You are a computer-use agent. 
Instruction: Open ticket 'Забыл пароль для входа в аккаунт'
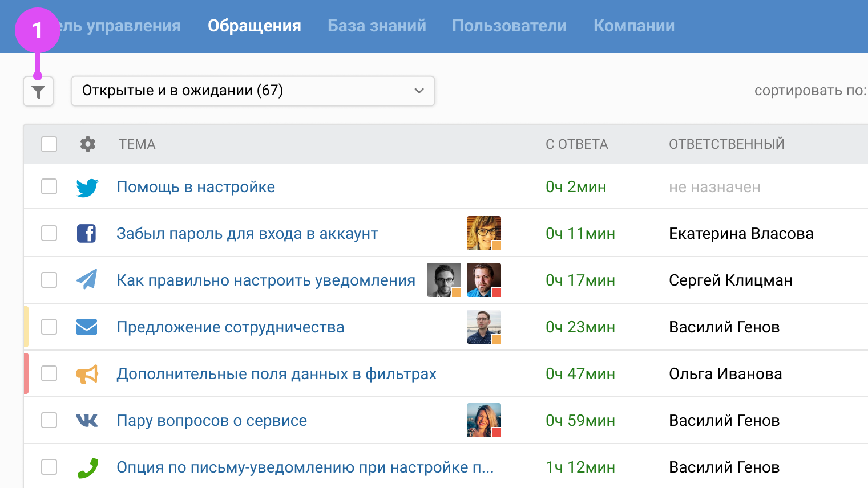coord(247,234)
